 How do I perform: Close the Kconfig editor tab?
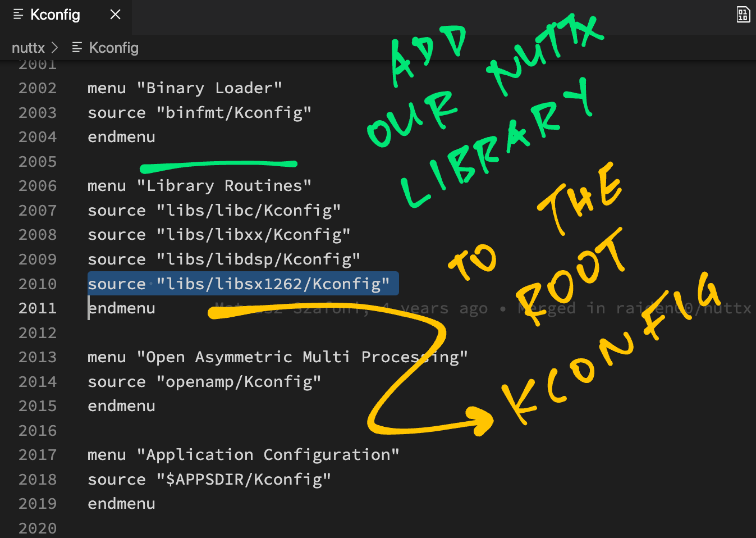pyautogui.click(x=116, y=15)
